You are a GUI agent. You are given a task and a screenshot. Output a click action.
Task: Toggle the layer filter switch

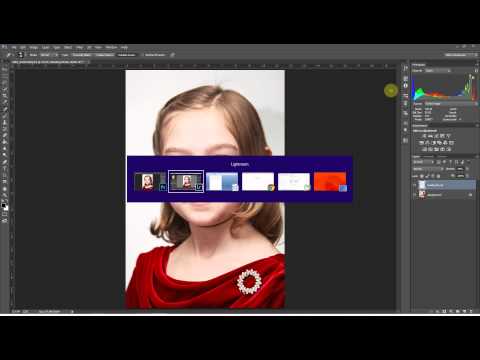(469, 162)
